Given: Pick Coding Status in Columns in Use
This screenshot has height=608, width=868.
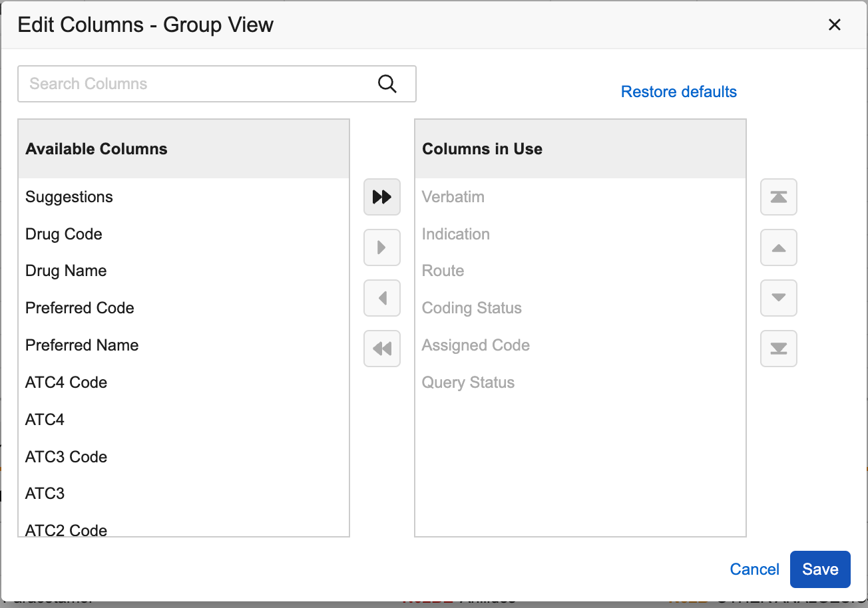Looking at the screenshot, I should [x=472, y=308].
